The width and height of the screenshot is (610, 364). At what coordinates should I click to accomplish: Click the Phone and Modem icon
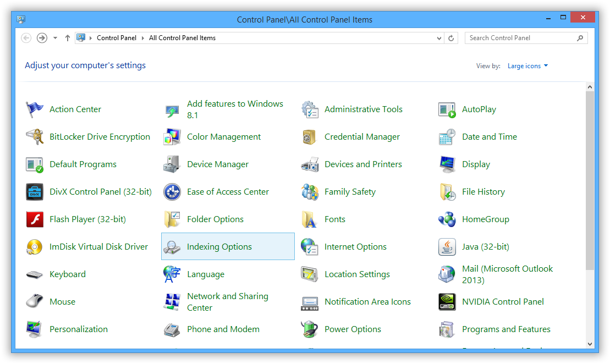(172, 330)
